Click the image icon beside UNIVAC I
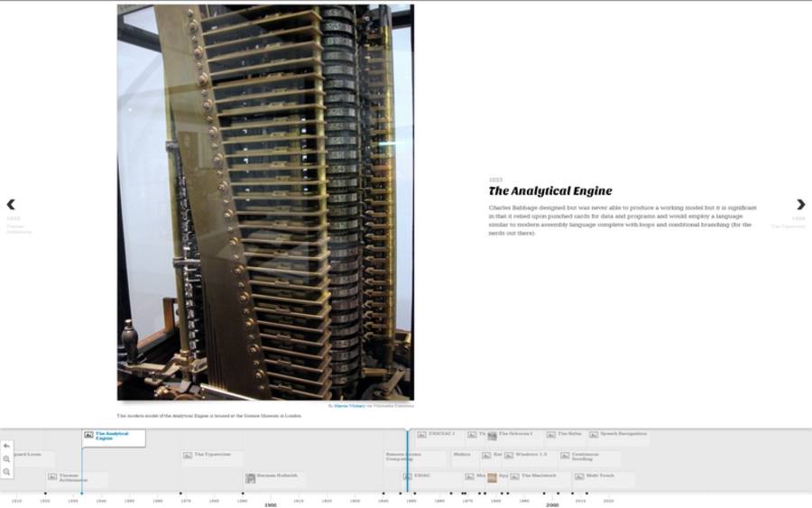Screen dimensions: 812x508 [x=422, y=435]
